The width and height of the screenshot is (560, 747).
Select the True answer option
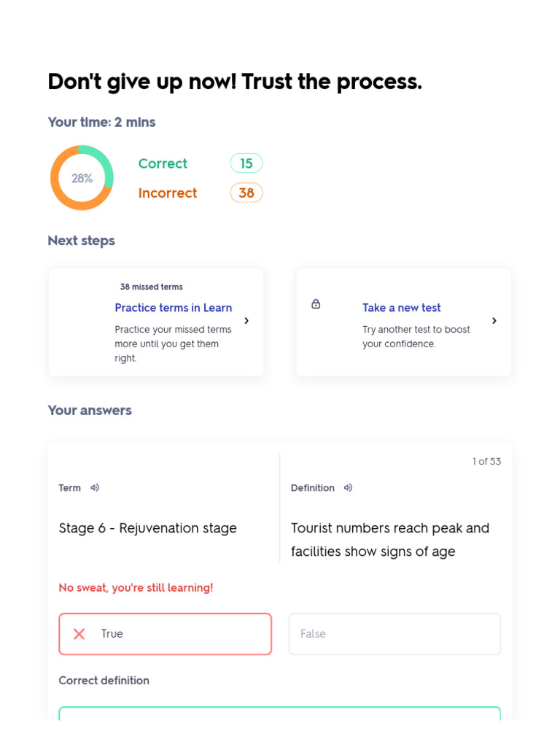tap(165, 634)
